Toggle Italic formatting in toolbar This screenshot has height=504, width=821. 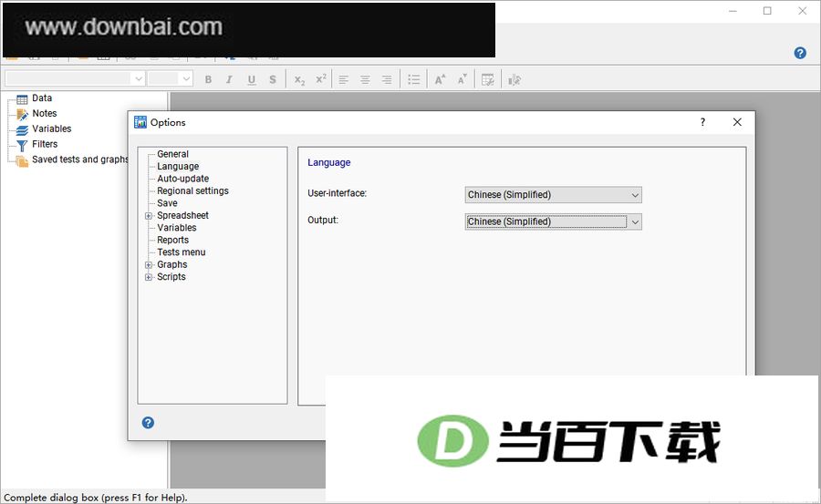[229, 79]
